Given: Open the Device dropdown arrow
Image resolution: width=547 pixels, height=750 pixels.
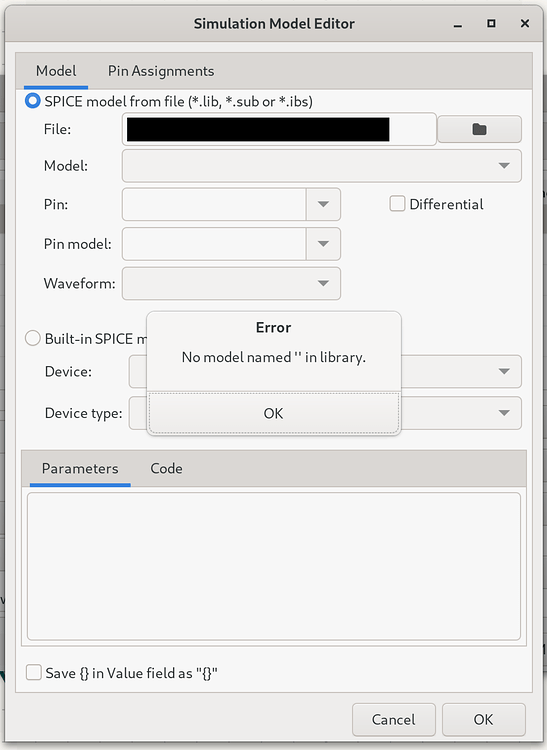Looking at the screenshot, I should [x=503, y=371].
